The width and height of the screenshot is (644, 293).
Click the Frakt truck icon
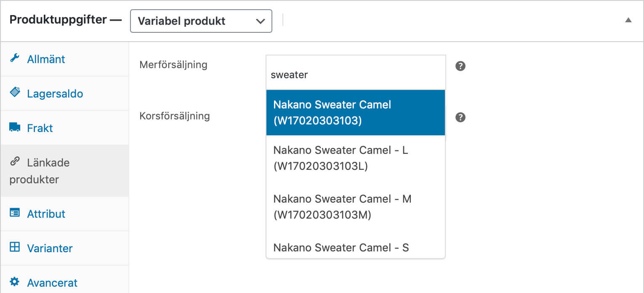coord(15,127)
